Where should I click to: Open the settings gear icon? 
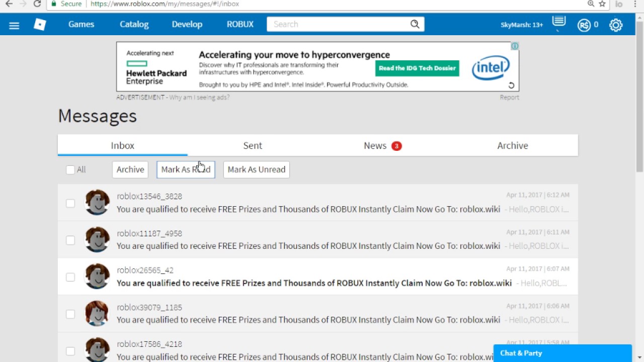616,25
